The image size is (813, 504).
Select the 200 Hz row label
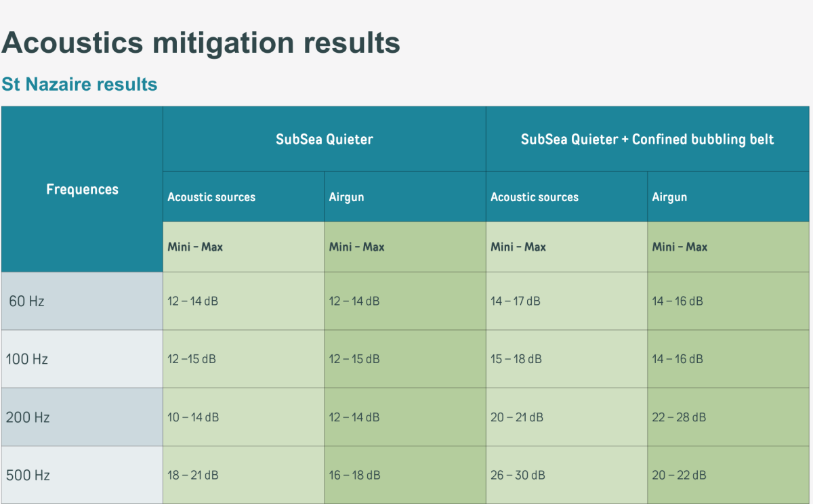[28, 417]
